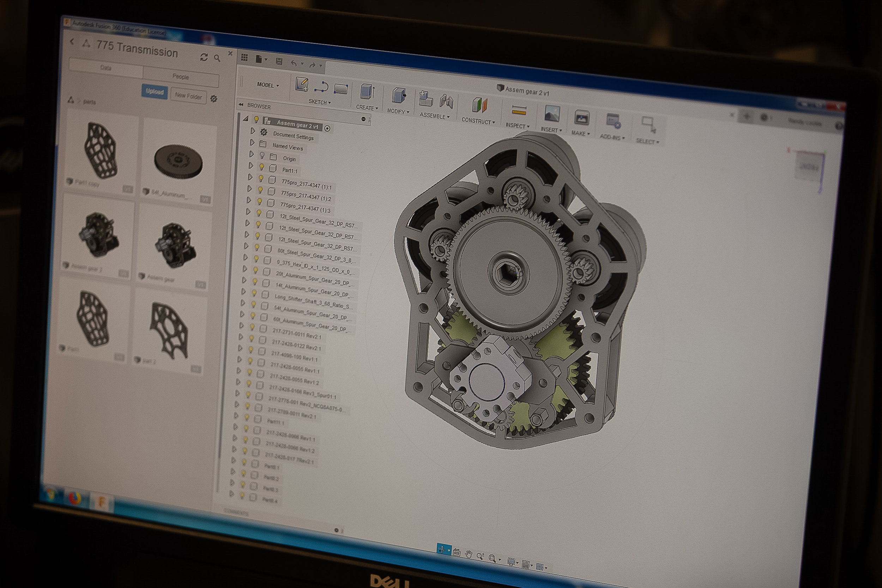The height and width of the screenshot is (588, 882).
Task: Select the Zoom tool magnifier icon
Action: [481, 556]
